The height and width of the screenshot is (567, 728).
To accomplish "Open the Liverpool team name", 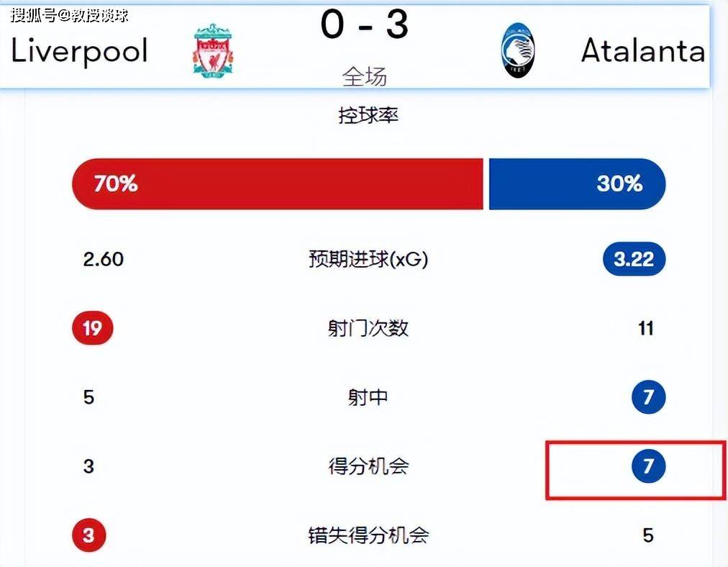I will click(79, 52).
